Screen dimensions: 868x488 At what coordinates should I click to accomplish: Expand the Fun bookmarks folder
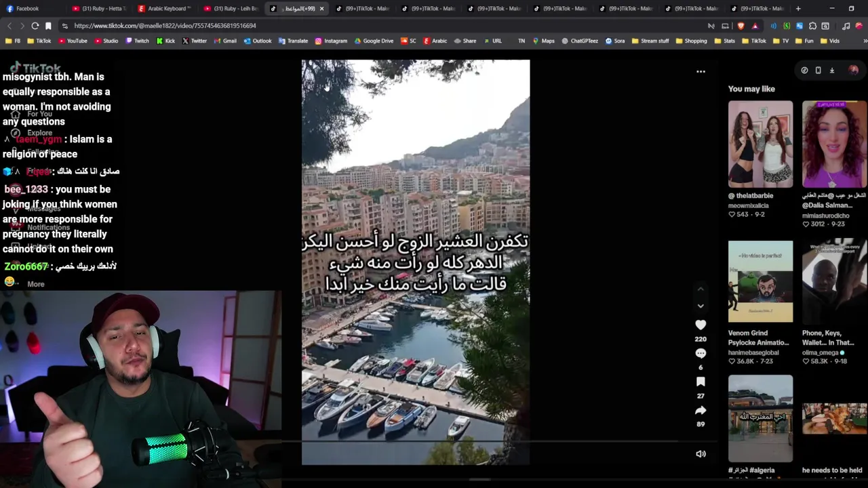click(x=804, y=41)
